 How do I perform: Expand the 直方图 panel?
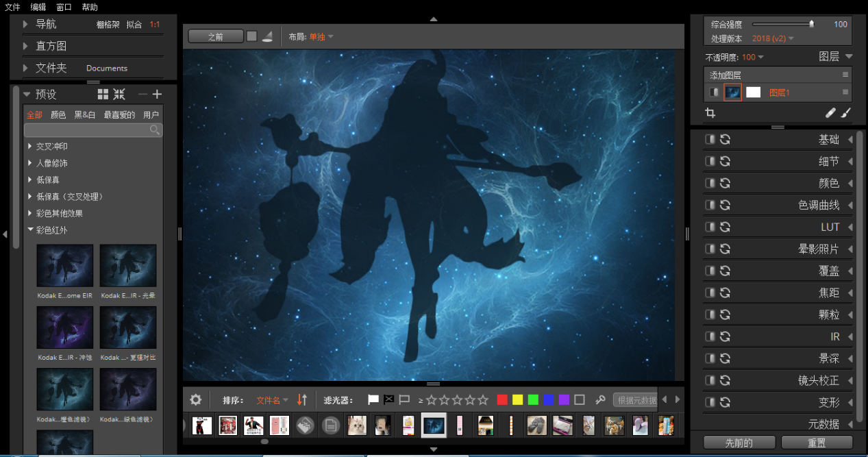click(51, 46)
